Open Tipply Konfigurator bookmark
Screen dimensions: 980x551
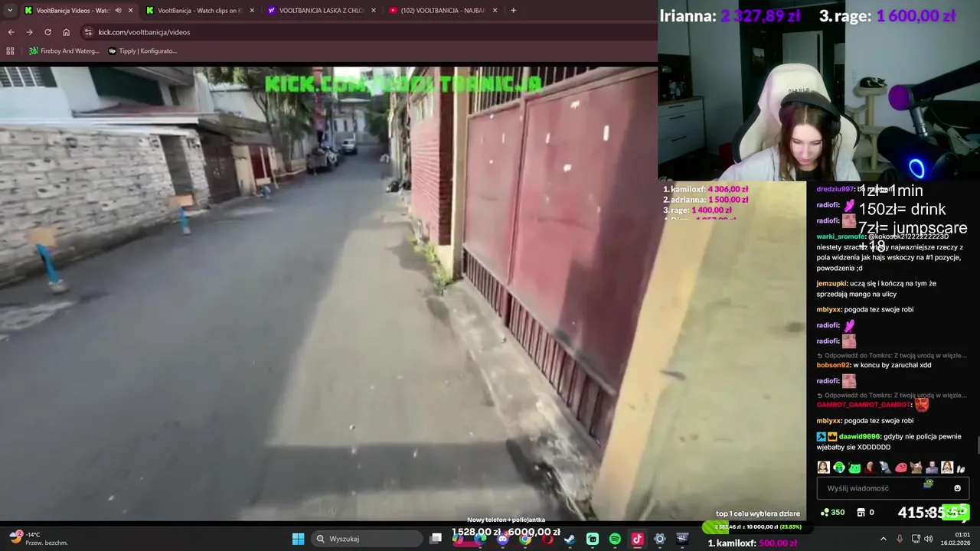tap(143, 51)
